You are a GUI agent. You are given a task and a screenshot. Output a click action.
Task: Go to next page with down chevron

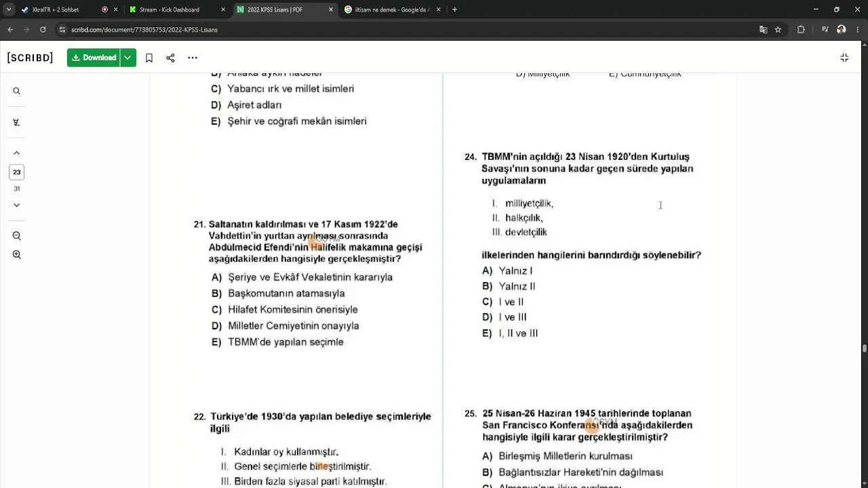point(17,205)
